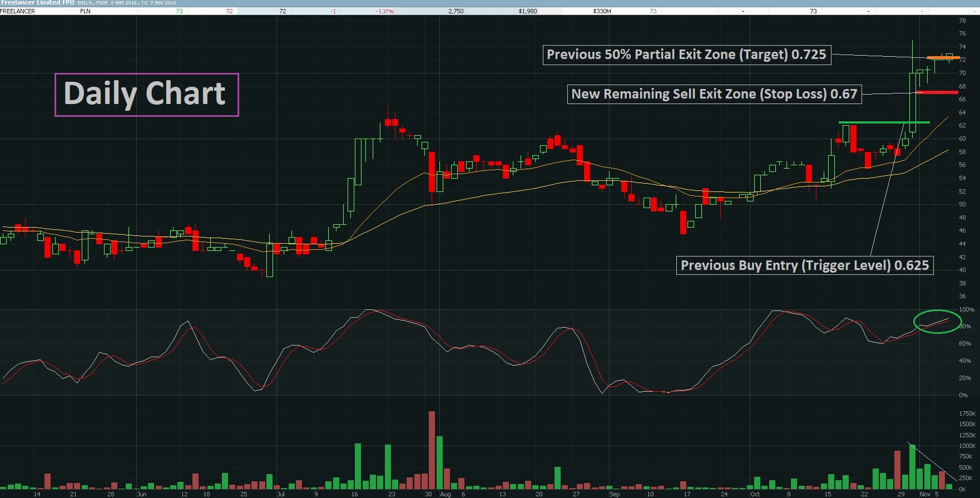Click the Oct label on the date axis

point(755,494)
